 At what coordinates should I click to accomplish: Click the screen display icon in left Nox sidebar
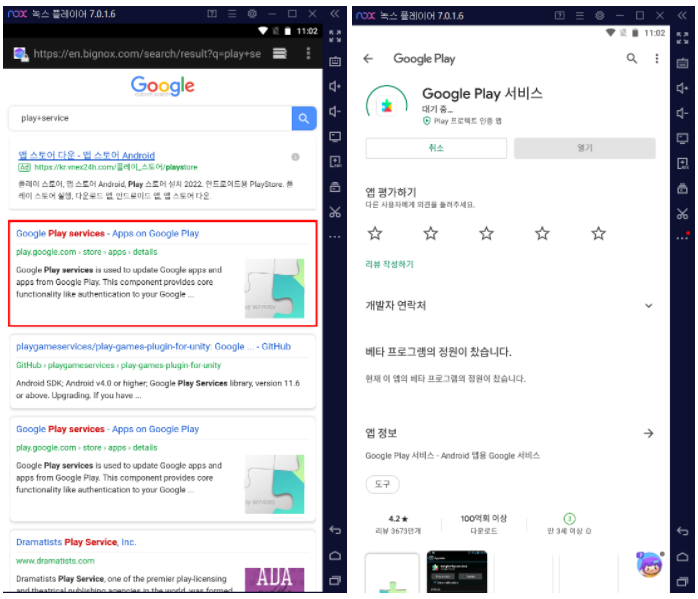coord(335,137)
